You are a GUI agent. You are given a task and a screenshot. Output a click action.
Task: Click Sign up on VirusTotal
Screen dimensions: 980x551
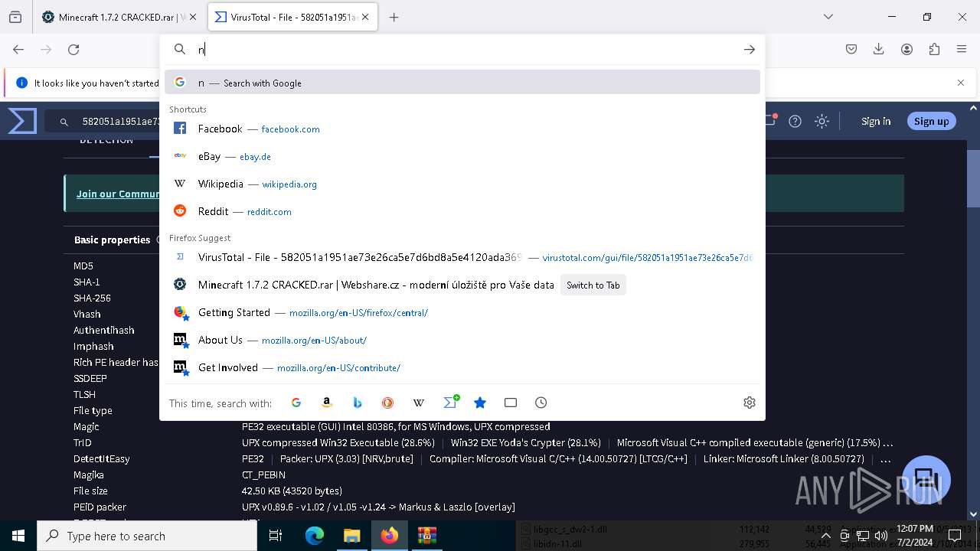pos(931,121)
